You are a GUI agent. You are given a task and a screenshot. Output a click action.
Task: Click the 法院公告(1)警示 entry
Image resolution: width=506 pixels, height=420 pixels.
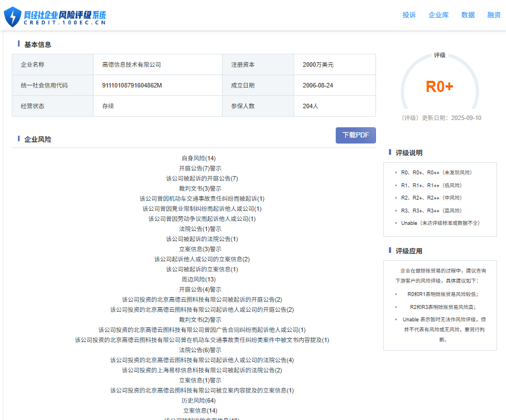pyautogui.click(x=200, y=229)
